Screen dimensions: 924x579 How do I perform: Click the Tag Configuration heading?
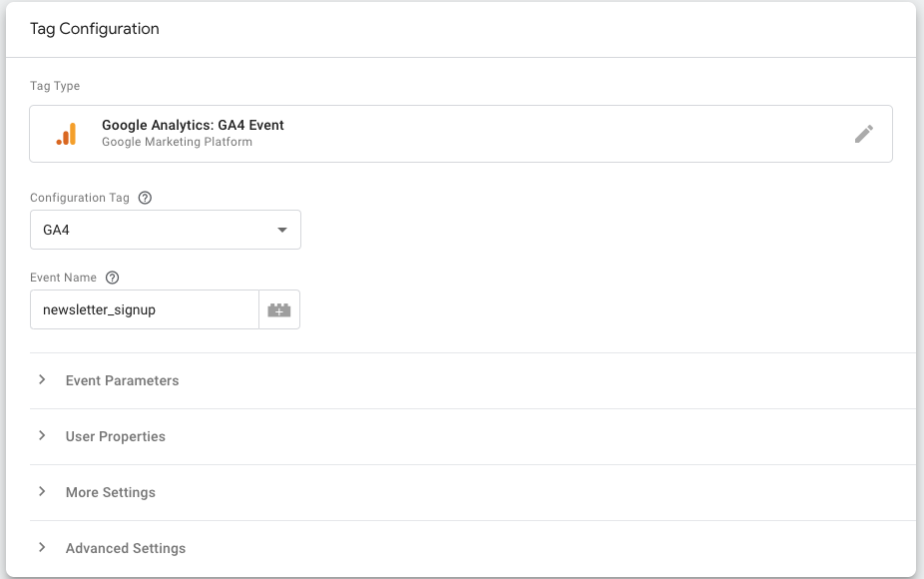click(95, 29)
